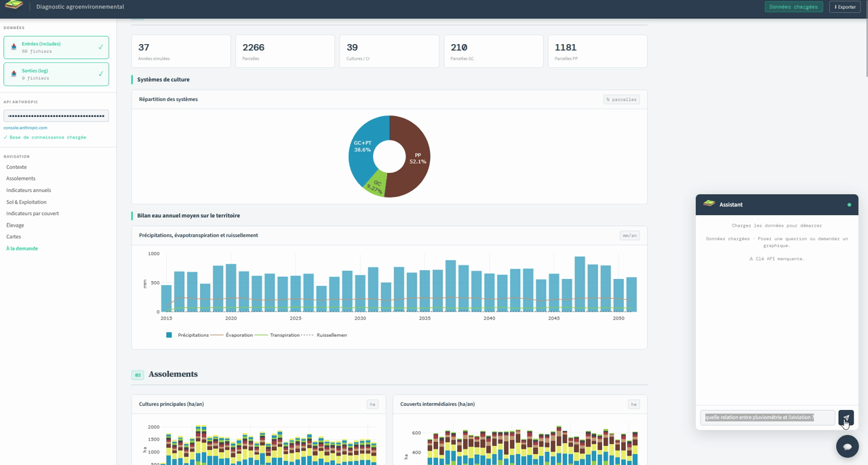Click the mm/an unit badge
Screen dimensions: 868x465
[629, 236]
